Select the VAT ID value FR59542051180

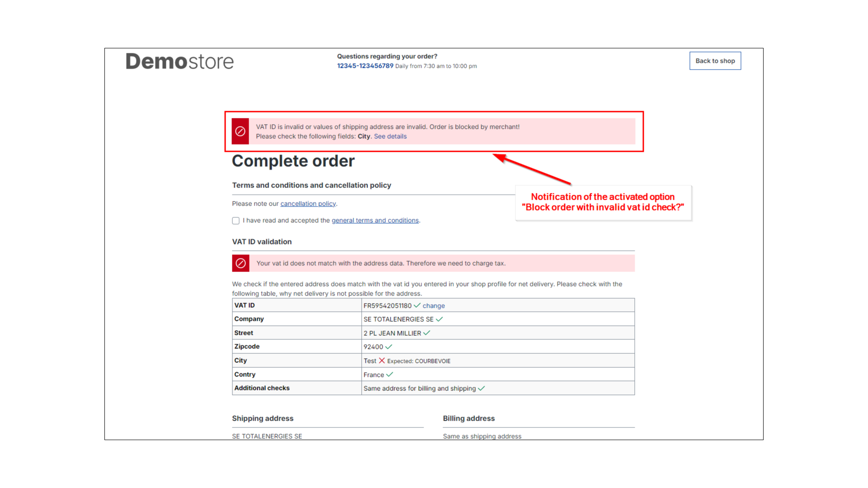[x=387, y=306]
